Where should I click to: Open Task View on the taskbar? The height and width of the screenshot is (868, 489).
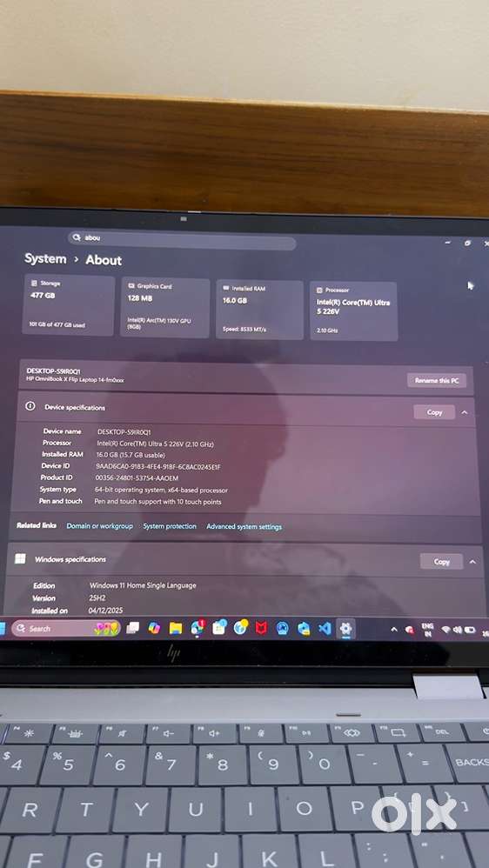[x=133, y=628]
